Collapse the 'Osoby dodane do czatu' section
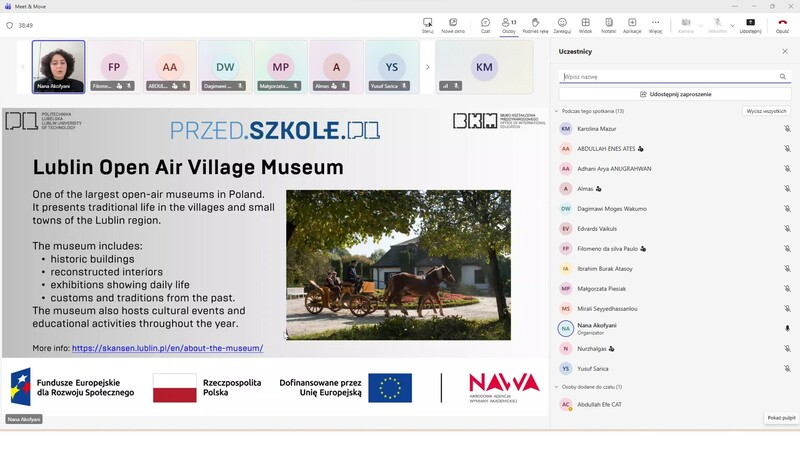800x459 pixels. coord(556,386)
